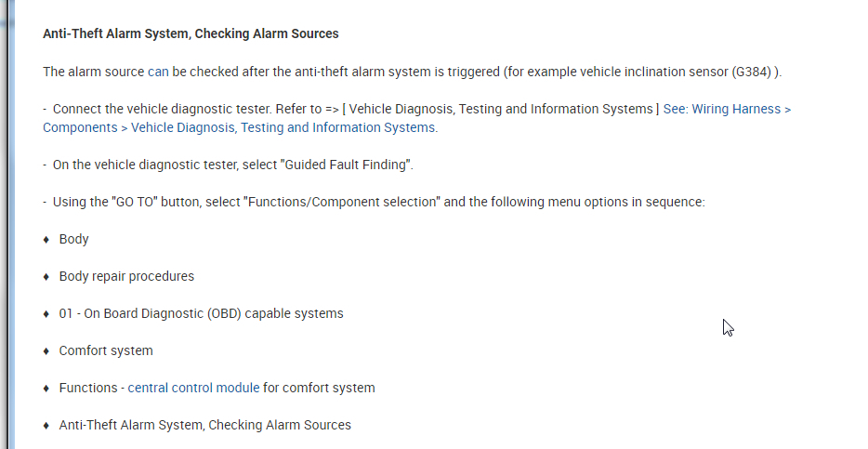Open the "See: Wiring Harness" link
The image size is (868, 449).
[727, 109]
